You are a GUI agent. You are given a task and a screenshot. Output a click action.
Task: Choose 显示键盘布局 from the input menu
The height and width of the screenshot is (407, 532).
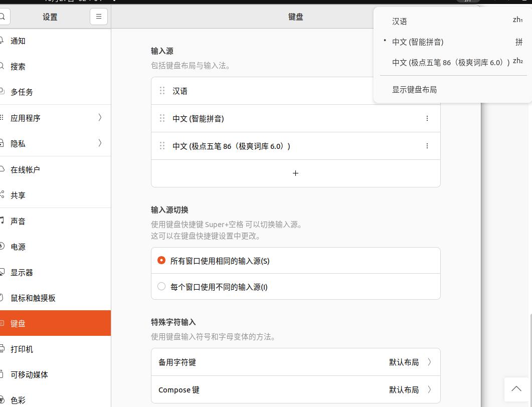tap(415, 89)
